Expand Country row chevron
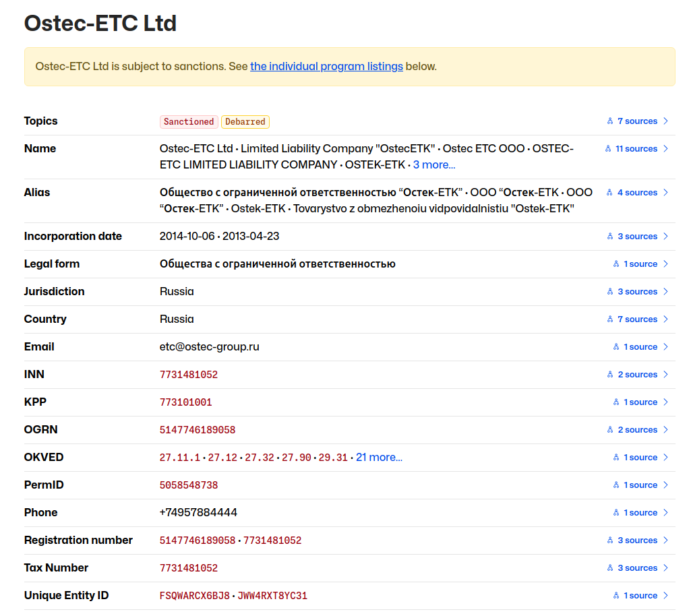Screen dimensions: 689x616 coord(665,319)
